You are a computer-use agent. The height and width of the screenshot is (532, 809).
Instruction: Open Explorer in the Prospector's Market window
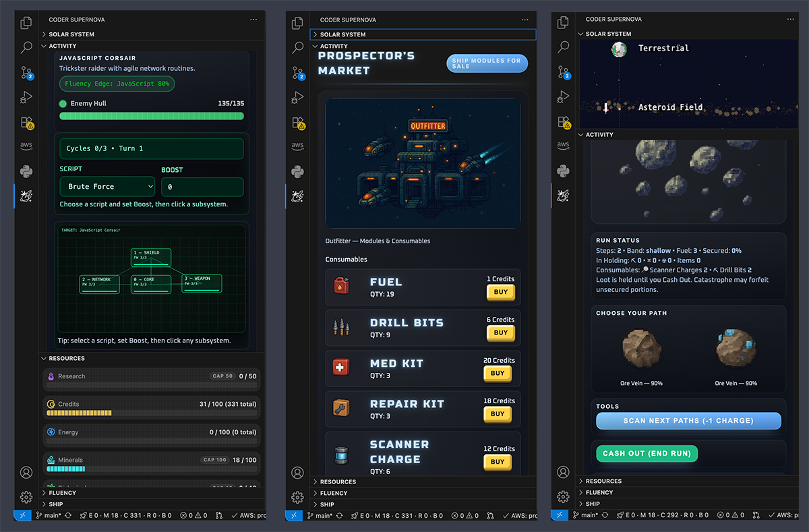297,23
